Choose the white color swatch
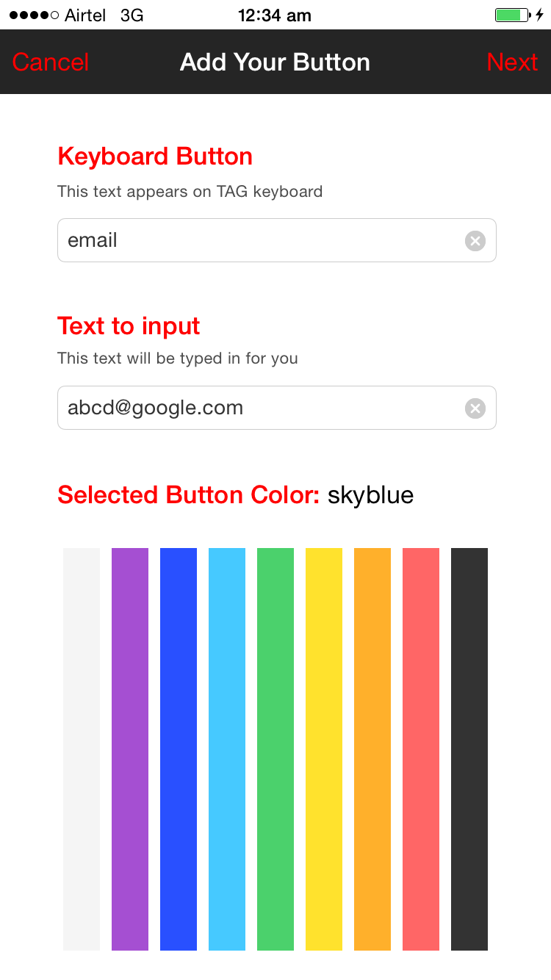 [82, 749]
